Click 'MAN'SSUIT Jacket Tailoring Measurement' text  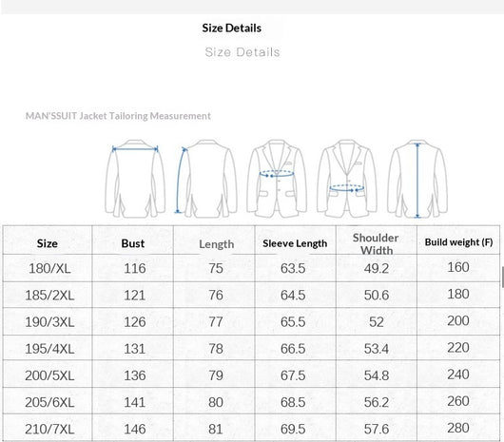click(x=118, y=116)
